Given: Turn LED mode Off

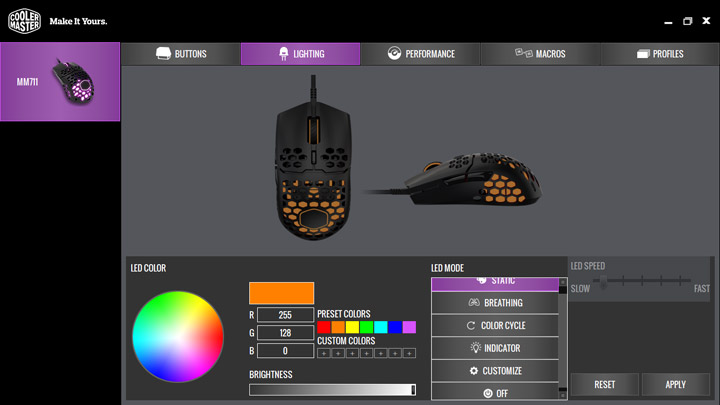Looking at the screenshot, I should (x=495, y=392).
